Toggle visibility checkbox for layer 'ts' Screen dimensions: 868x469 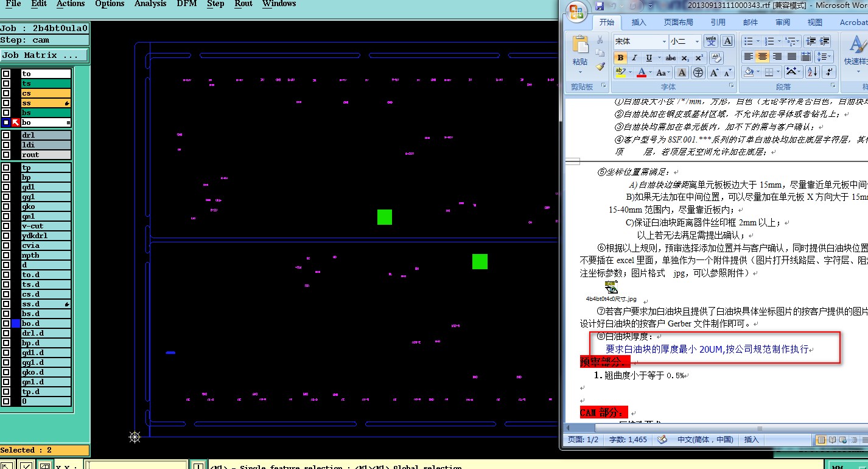[6, 83]
